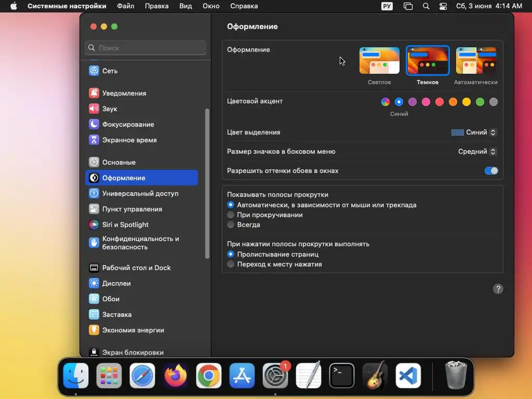Open the Сеть settings icon in sidebar
Viewport: 532px width, 399px height.
click(x=94, y=71)
